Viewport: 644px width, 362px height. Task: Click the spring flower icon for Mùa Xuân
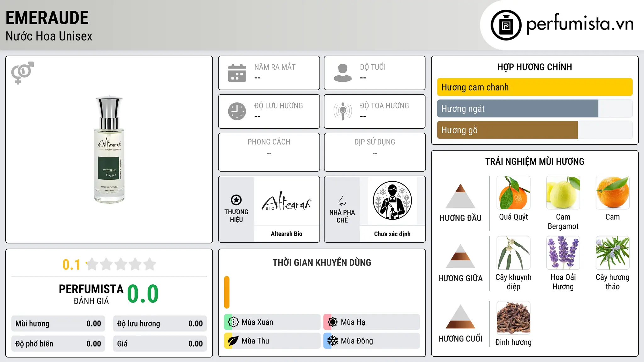[x=233, y=322]
